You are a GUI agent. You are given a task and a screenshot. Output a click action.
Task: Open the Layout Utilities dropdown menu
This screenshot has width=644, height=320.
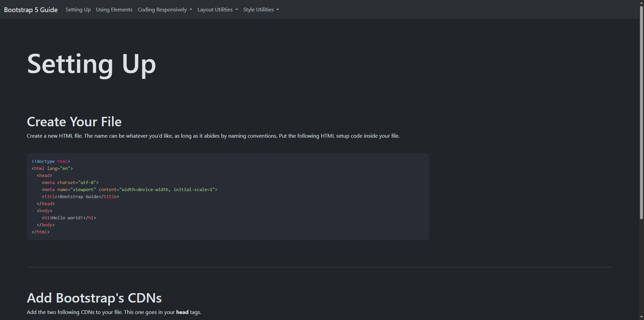click(x=218, y=10)
